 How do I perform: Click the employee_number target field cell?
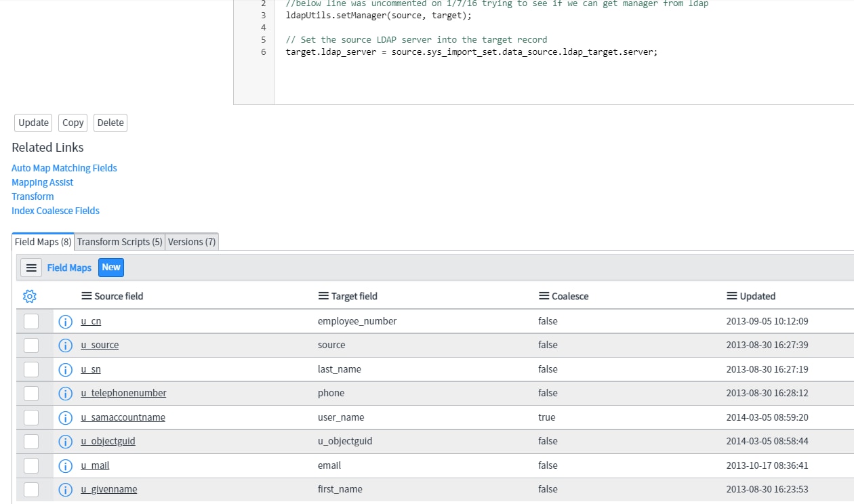coord(357,321)
